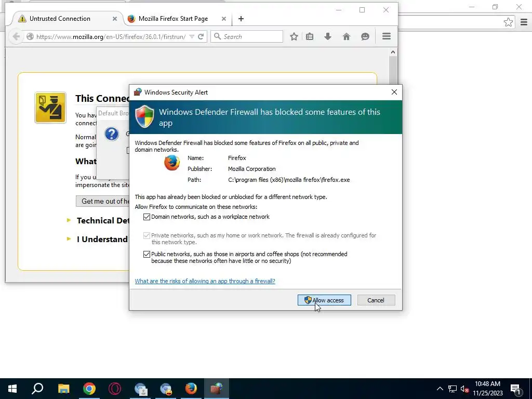532x399 pixels.
Task: Open Google Chrome from taskbar
Action: 89,389
